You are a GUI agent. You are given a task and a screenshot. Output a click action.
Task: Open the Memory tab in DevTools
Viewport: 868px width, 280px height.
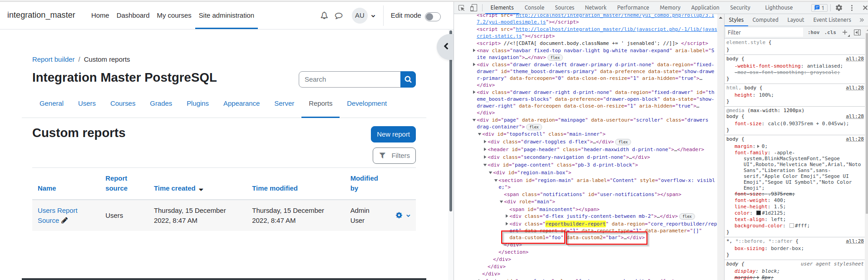(x=670, y=8)
